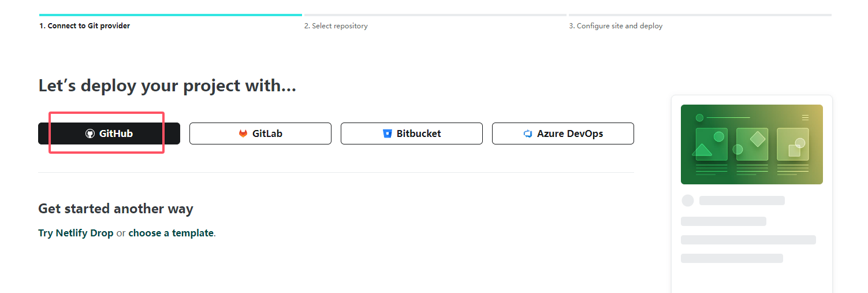Viewport: 868px width, 293px height.
Task: Click the teal completed progress bar segment
Action: (x=170, y=15)
